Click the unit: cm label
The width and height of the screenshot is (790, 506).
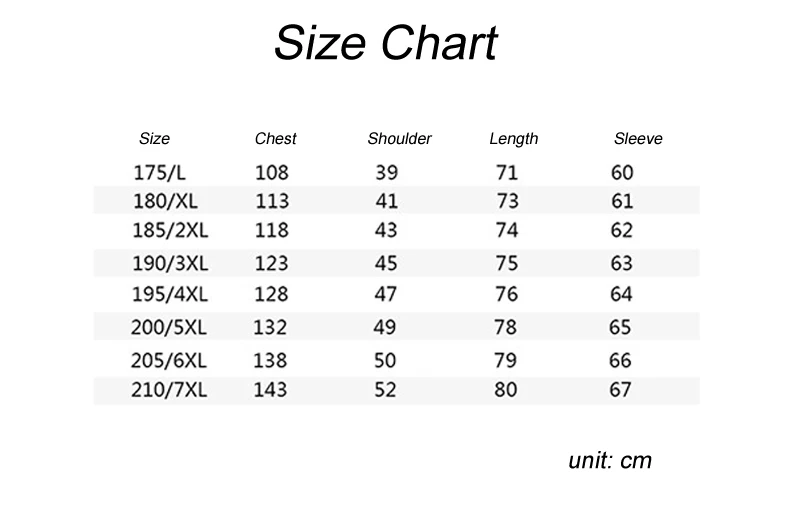click(610, 461)
